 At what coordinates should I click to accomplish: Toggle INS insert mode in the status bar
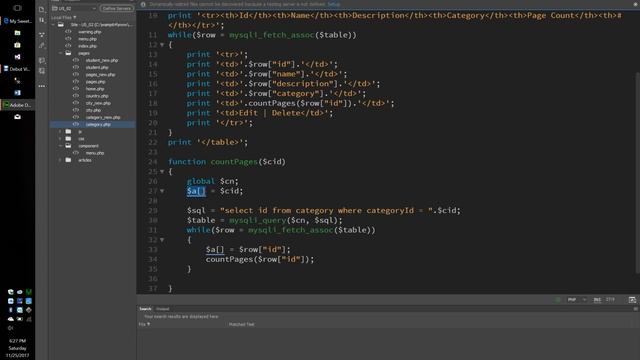597,300
